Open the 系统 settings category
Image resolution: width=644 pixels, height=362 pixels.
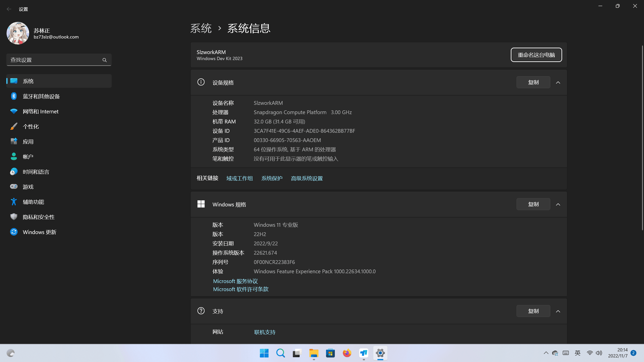(59, 81)
